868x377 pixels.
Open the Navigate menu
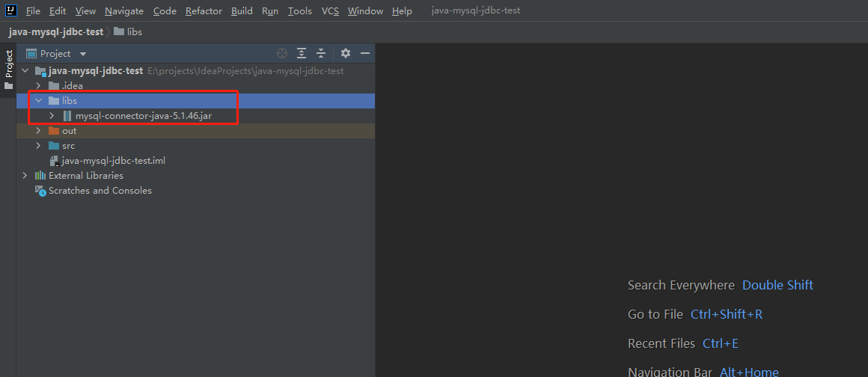pyautogui.click(x=124, y=11)
